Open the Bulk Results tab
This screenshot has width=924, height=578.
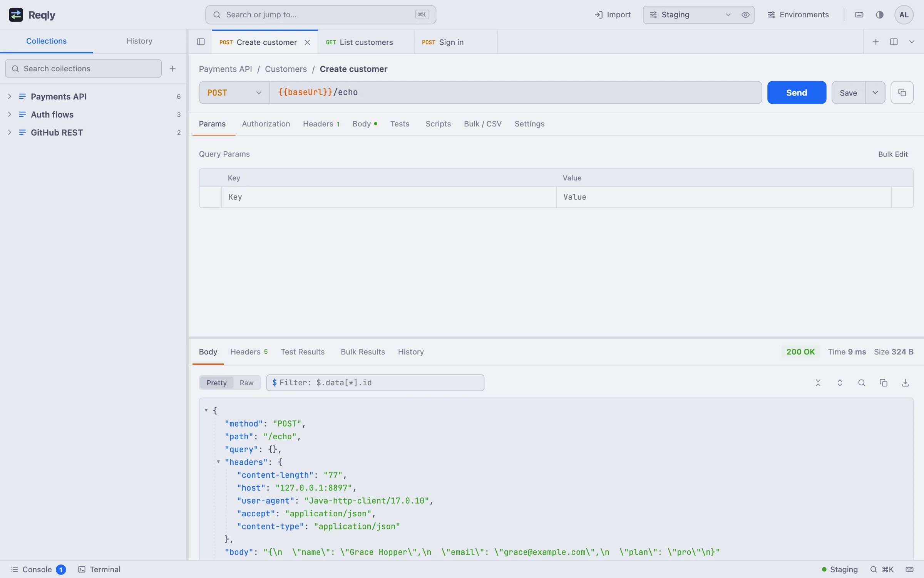point(363,352)
